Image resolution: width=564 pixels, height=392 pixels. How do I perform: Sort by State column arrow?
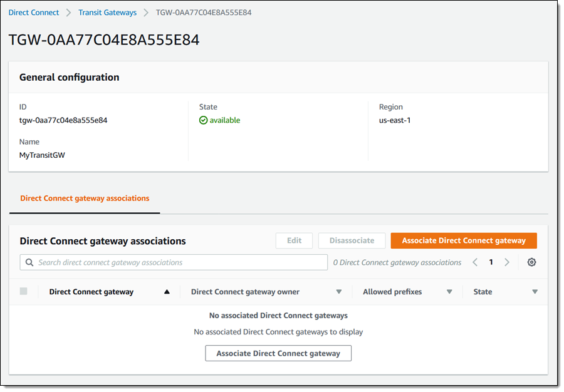tap(535, 292)
